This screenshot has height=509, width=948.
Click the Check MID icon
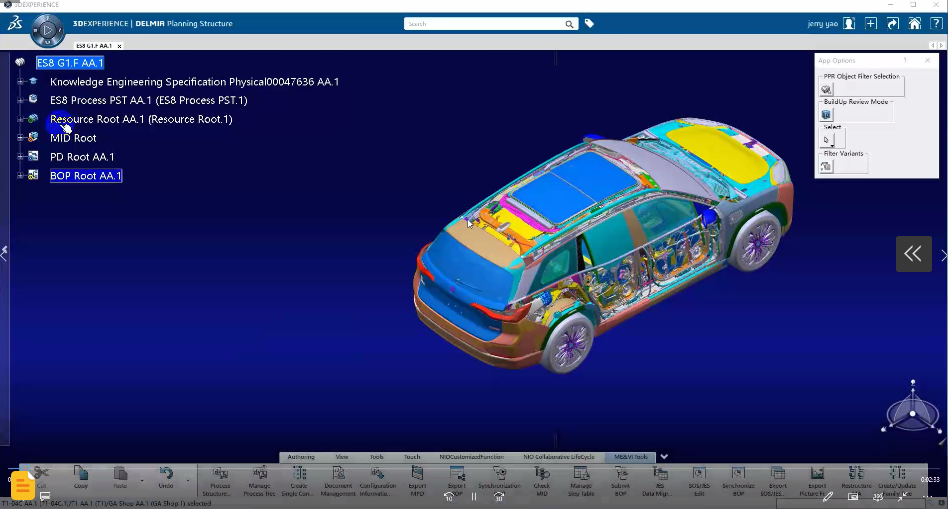[x=542, y=473]
